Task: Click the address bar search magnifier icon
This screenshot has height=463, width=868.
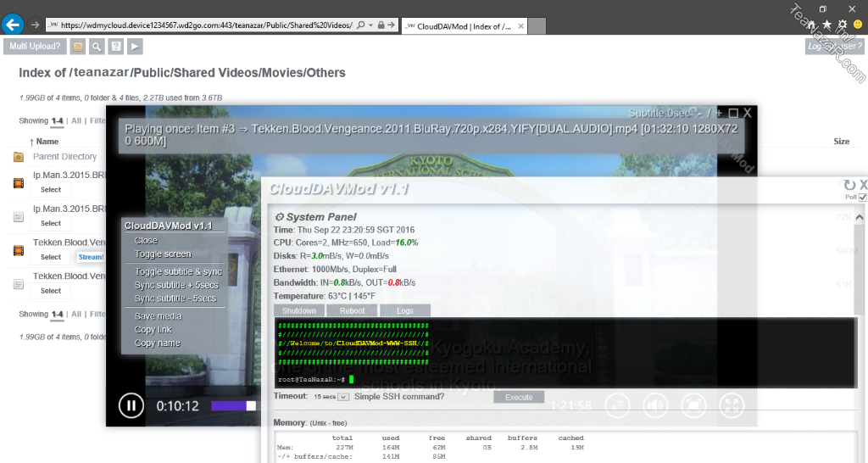Action: pyautogui.click(x=361, y=25)
